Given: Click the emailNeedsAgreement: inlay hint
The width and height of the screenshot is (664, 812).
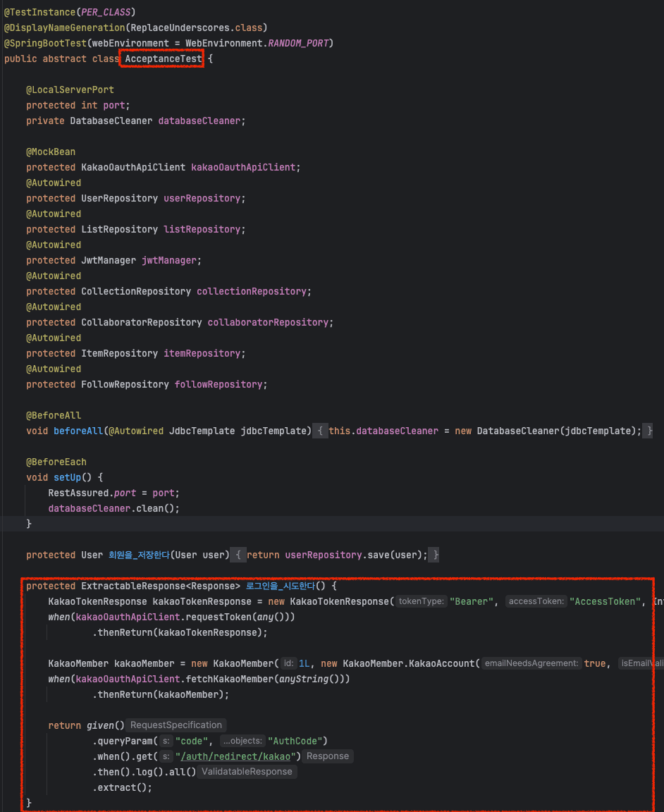Looking at the screenshot, I should (x=531, y=663).
